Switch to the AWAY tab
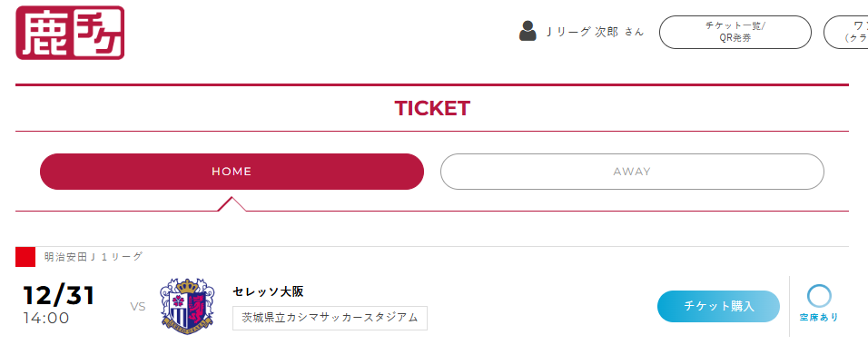The width and height of the screenshot is (868, 345). tap(632, 172)
